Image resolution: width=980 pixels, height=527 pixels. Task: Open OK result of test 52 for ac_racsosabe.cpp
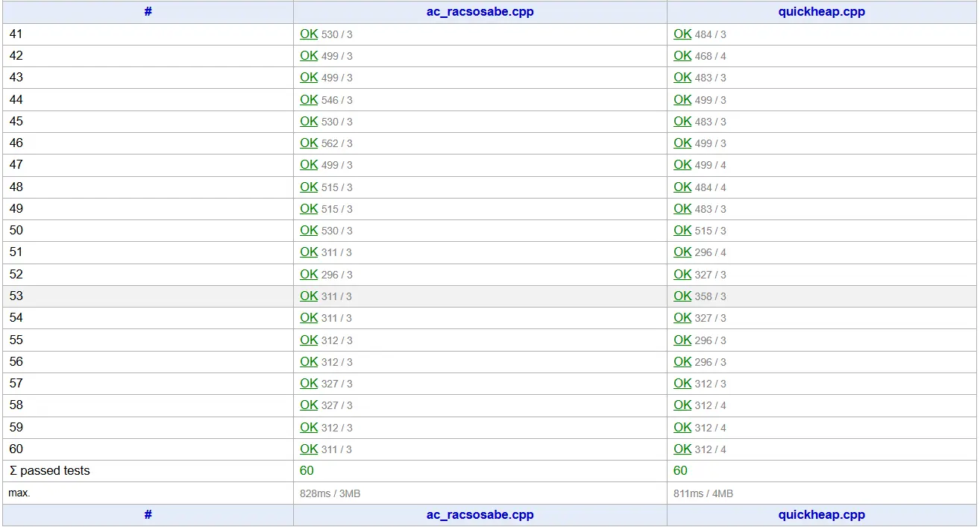point(309,274)
